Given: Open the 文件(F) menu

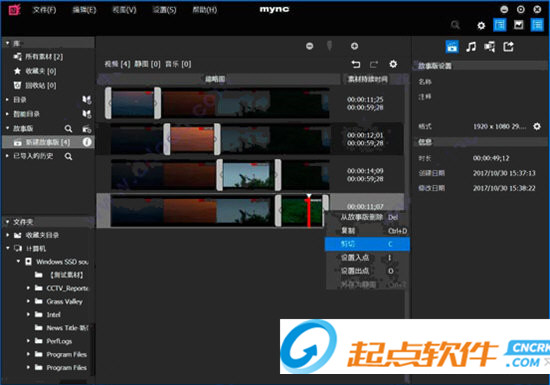Looking at the screenshot, I should pyautogui.click(x=44, y=10).
